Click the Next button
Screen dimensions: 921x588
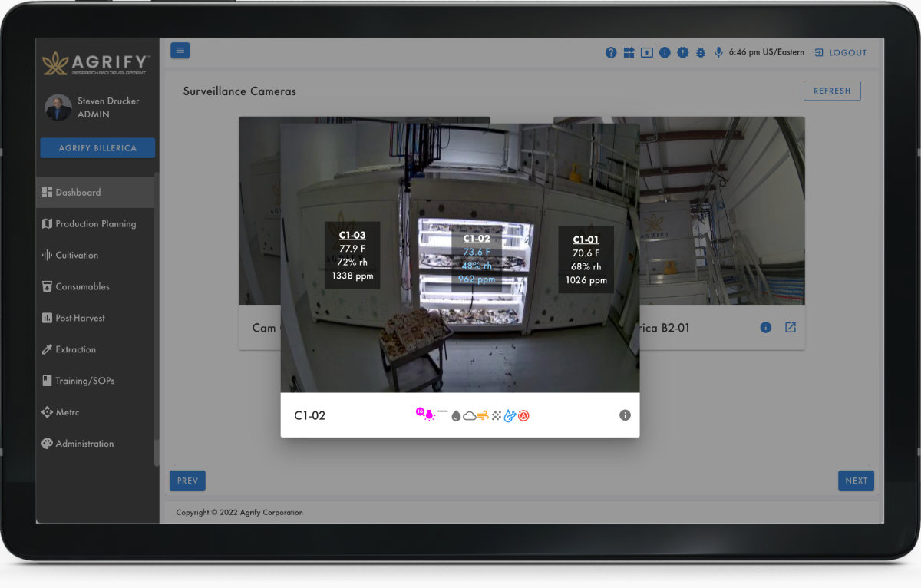coord(856,481)
